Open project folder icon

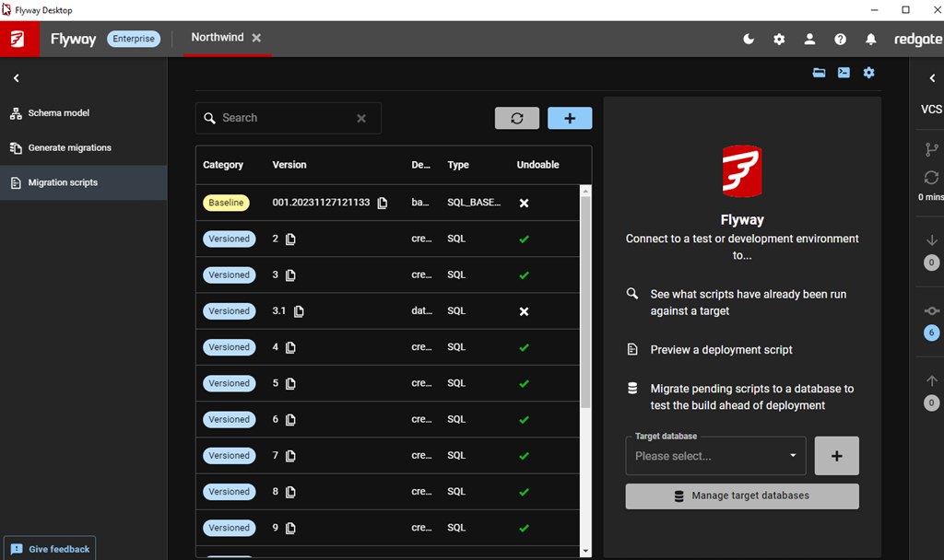819,73
